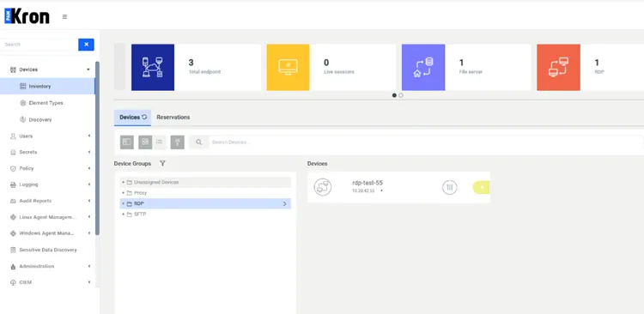Screen dimensions: 644x314
Task: Click the Policy shield icon
Action: point(13,168)
